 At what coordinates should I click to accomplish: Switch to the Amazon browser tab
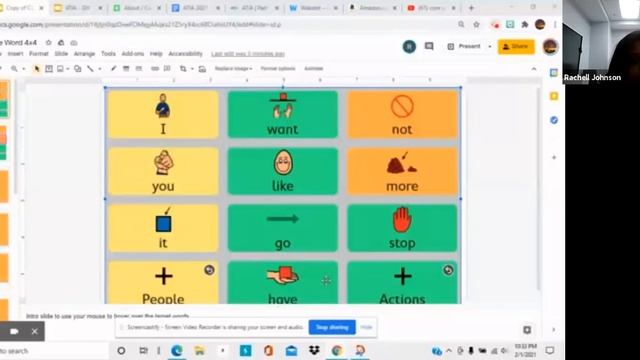click(373, 8)
